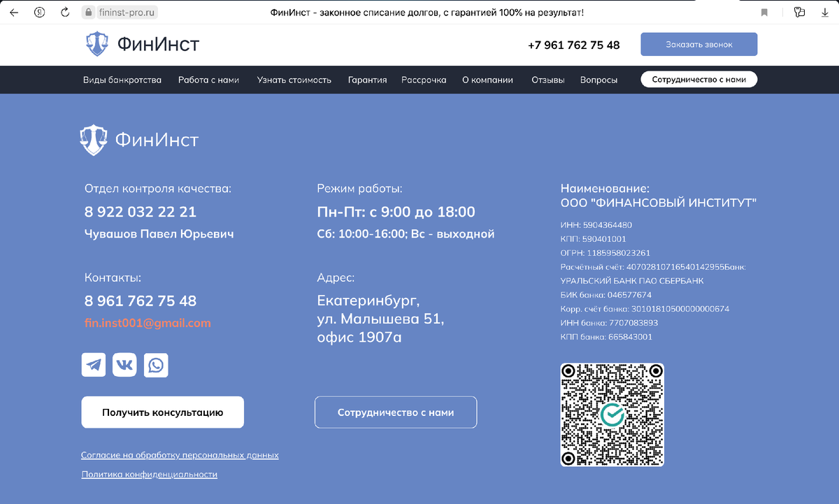Open the Виды банкротства menu
Screen dimensions: 839x504
pyautogui.click(x=123, y=80)
